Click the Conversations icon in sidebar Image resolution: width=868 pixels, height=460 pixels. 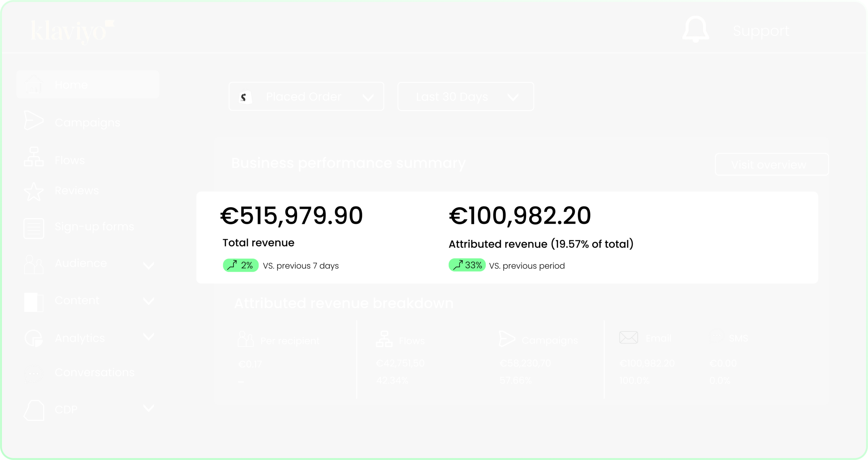pyautogui.click(x=33, y=373)
